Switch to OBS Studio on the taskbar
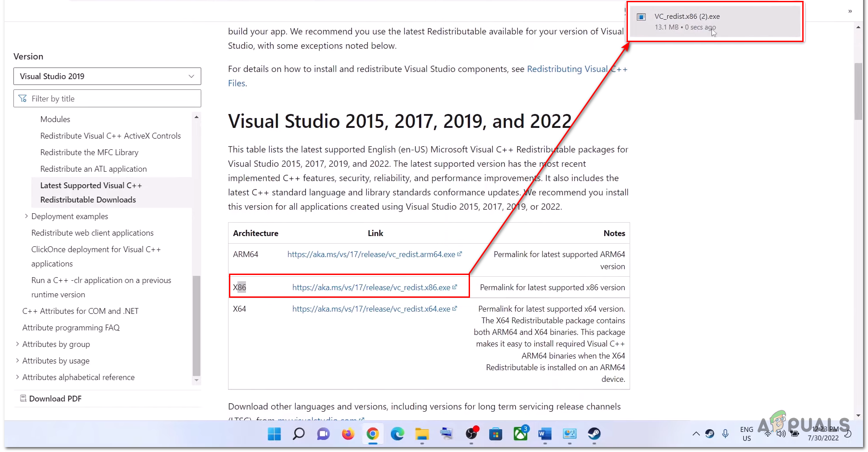The height and width of the screenshot is (452, 868). [x=471, y=434]
